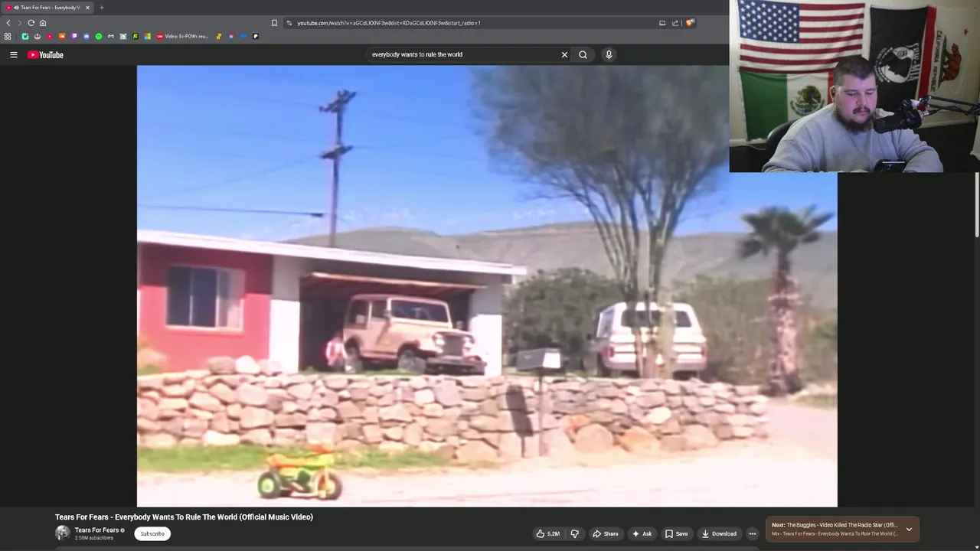Click the Brave shield icon in address bar
The width and height of the screenshot is (980, 551).
(690, 23)
